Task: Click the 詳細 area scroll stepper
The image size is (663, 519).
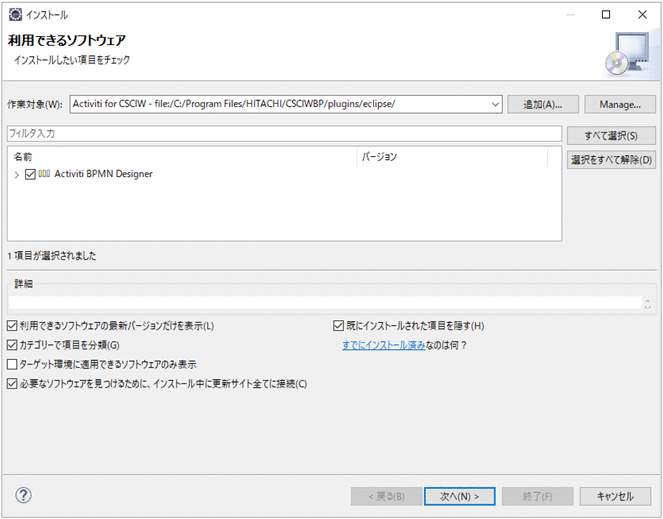Action: click(647, 303)
